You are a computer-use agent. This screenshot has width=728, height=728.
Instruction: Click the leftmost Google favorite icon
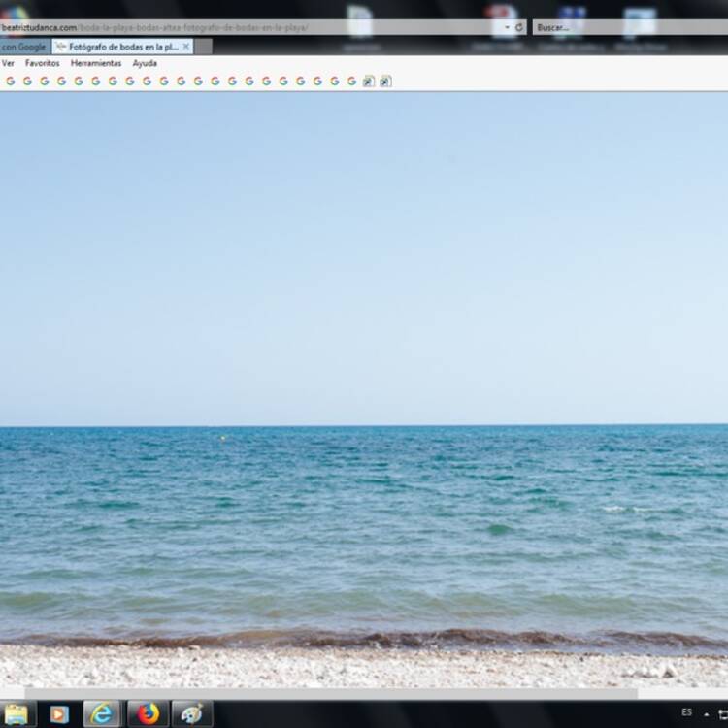11,82
